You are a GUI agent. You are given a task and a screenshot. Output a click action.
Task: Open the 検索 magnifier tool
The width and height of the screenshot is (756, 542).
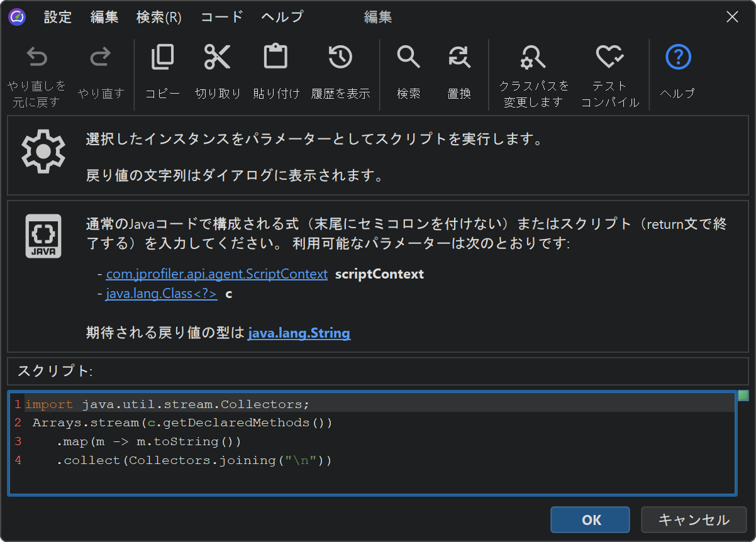click(x=408, y=58)
